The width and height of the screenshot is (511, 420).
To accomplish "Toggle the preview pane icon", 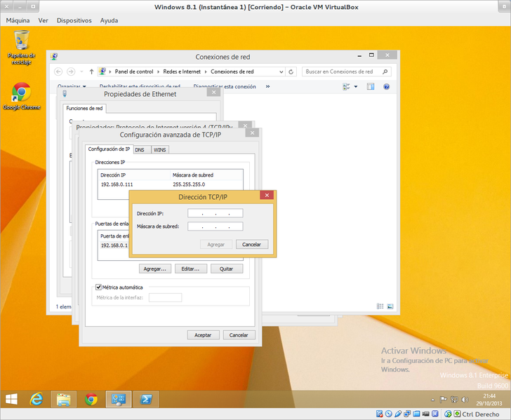I will (x=371, y=87).
